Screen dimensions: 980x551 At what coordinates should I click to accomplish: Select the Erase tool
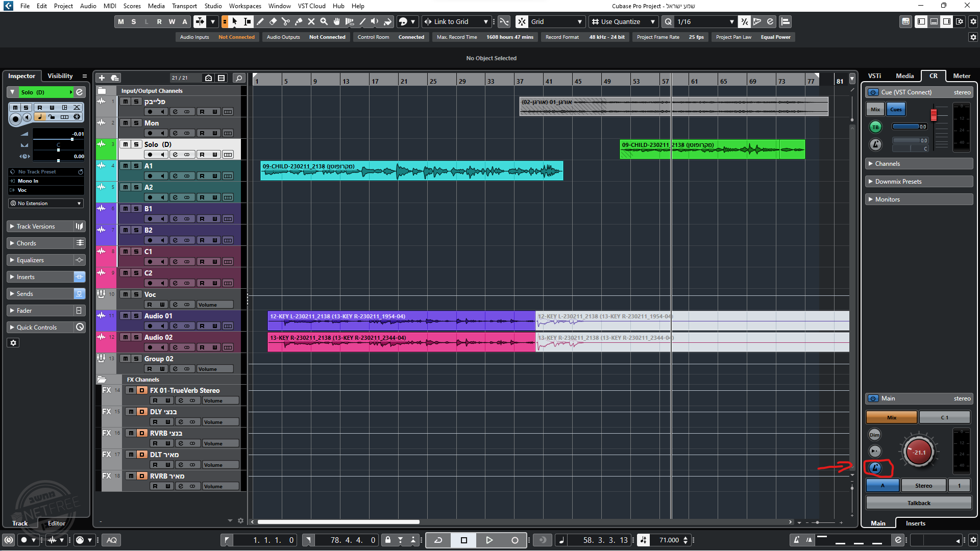[273, 21]
